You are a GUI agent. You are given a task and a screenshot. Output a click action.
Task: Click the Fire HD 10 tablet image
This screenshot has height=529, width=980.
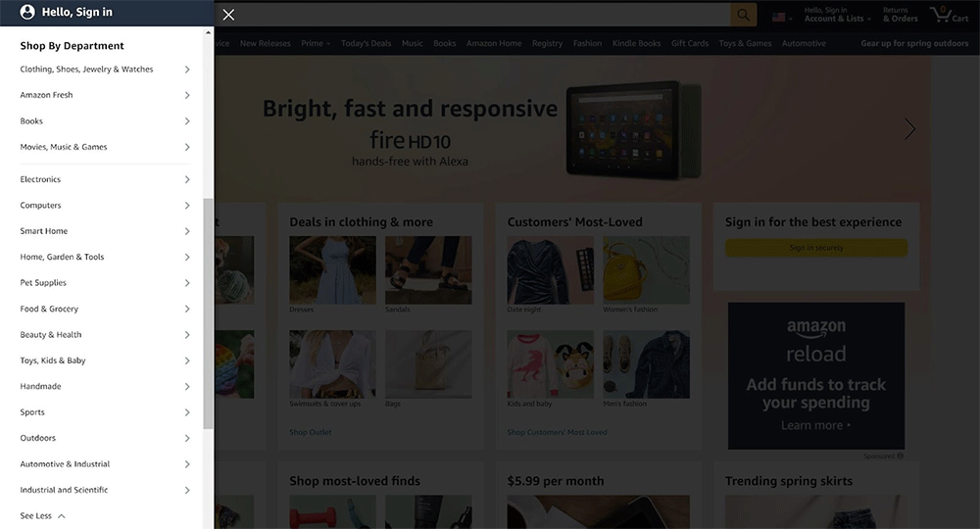[633, 127]
